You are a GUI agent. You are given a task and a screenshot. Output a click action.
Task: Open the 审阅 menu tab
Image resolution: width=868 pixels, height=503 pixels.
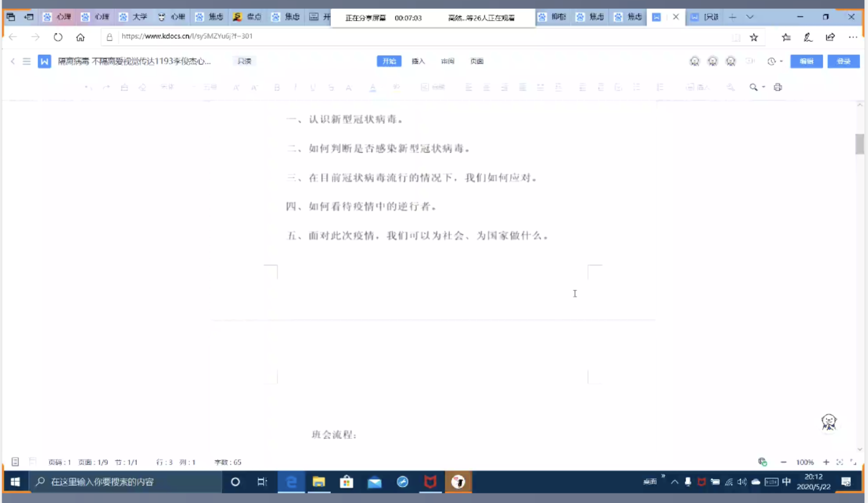[448, 61]
